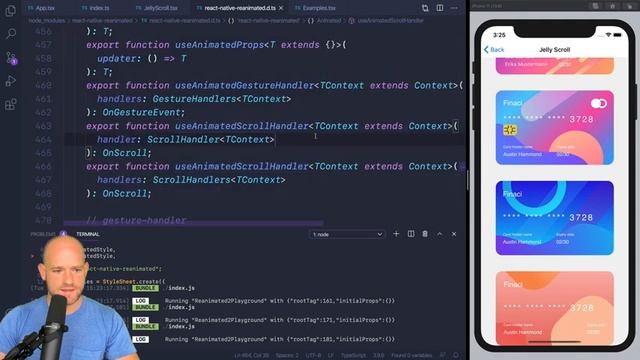The height and width of the screenshot is (360, 640).
Task: Split the editor to the right
Action: point(440,8)
